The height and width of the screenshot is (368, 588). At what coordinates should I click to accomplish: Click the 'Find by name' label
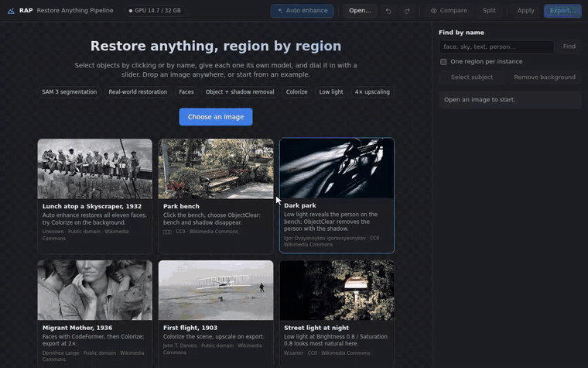(461, 33)
